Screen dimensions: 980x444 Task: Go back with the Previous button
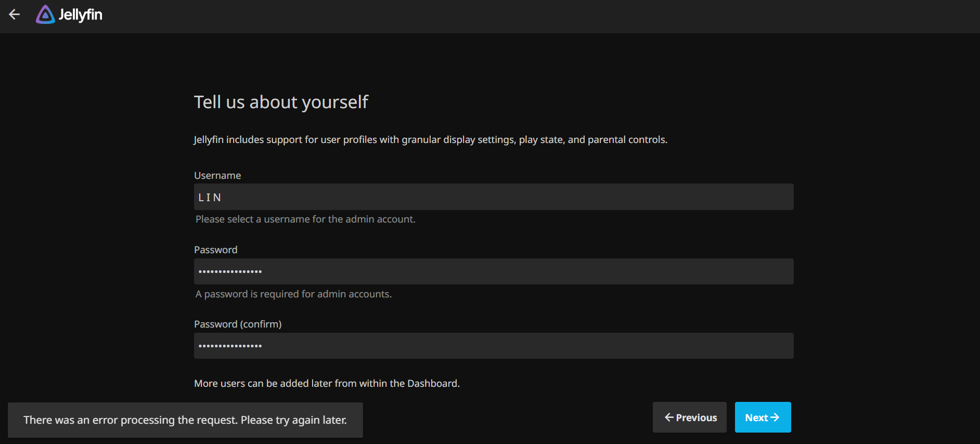pyautogui.click(x=689, y=417)
